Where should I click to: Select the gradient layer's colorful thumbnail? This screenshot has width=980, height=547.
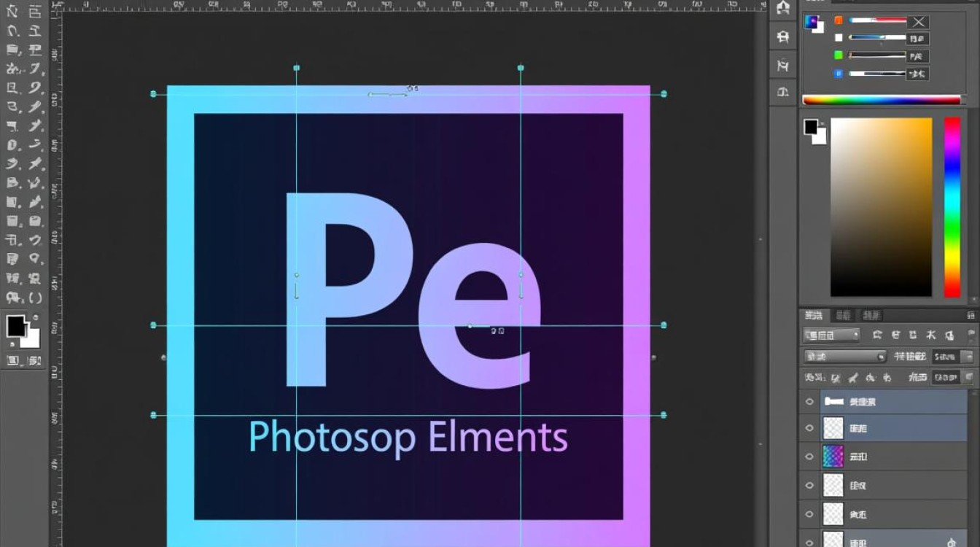pyautogui.click(x=833, y=457)
